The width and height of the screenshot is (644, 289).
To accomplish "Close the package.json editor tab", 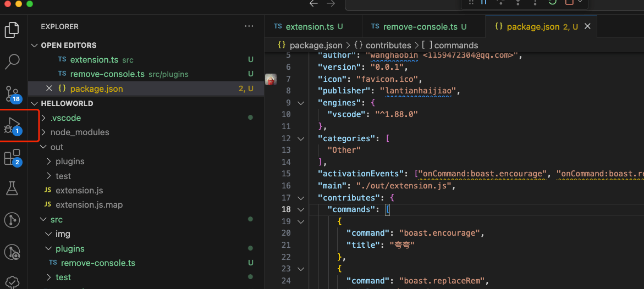I will coord(587,26).
